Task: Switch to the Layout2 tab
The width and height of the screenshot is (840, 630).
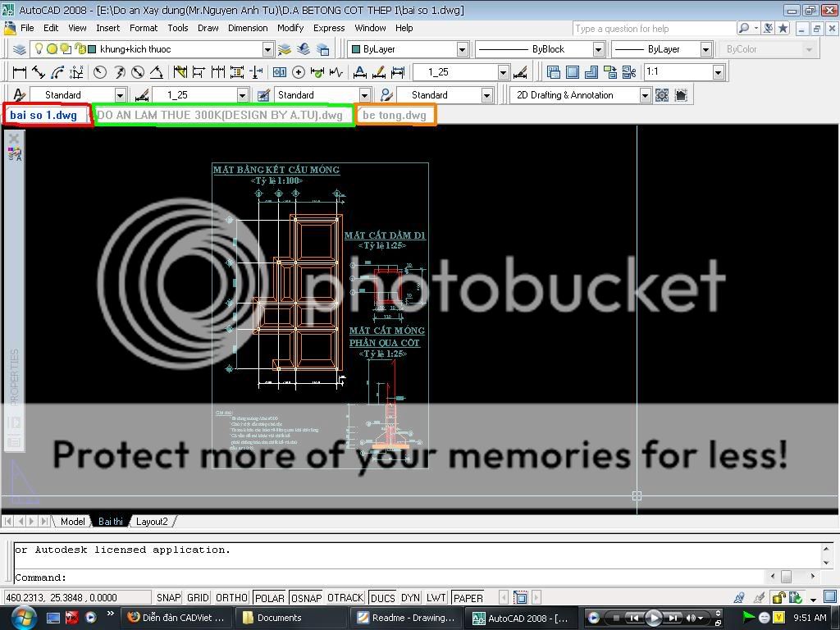Action: (x=152, y=521)
